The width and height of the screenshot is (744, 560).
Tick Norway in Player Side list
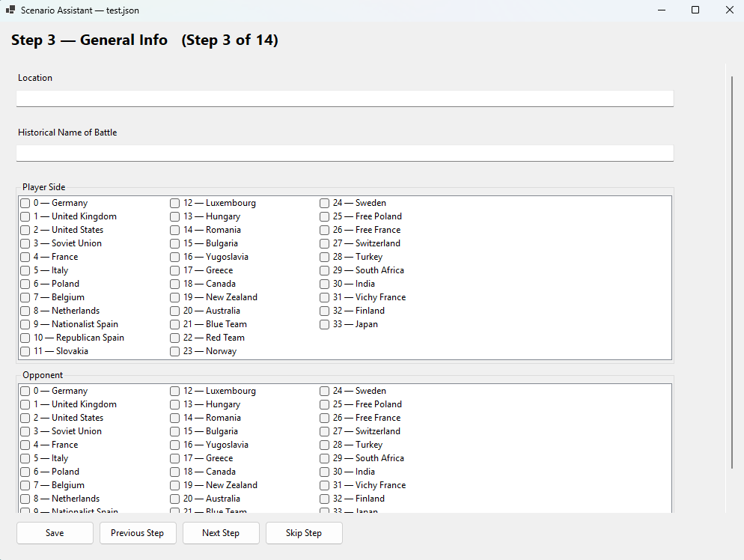[x=174, y=351]
